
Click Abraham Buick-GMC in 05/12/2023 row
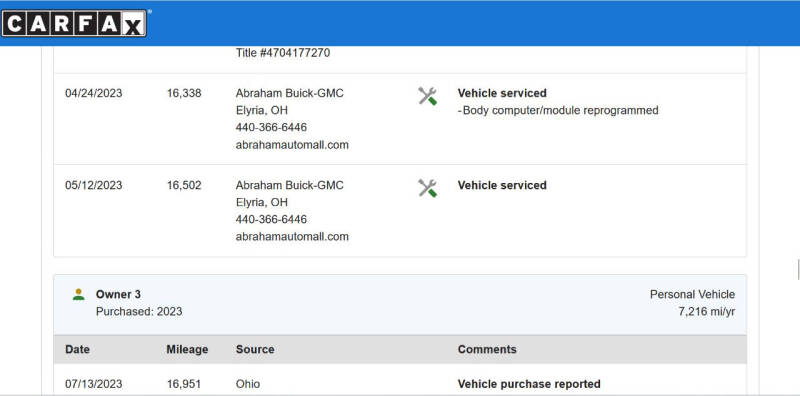point(289,185)
